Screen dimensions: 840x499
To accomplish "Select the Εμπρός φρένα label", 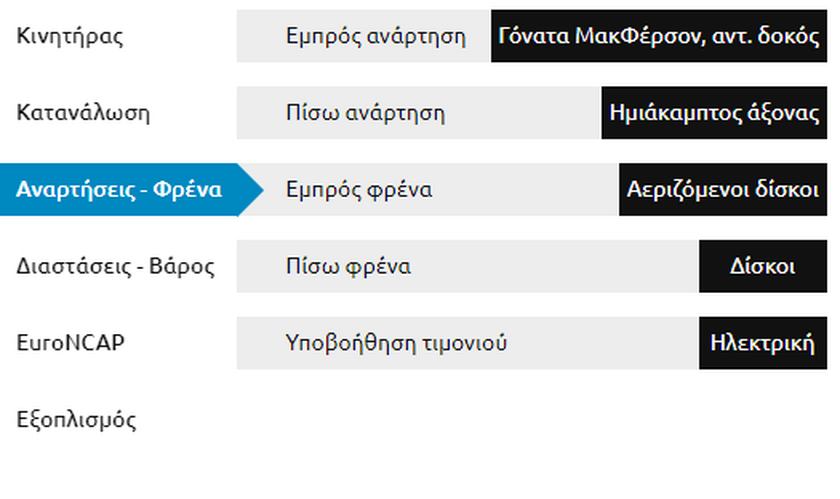I will pyautogui.click(x=359, y=189).
